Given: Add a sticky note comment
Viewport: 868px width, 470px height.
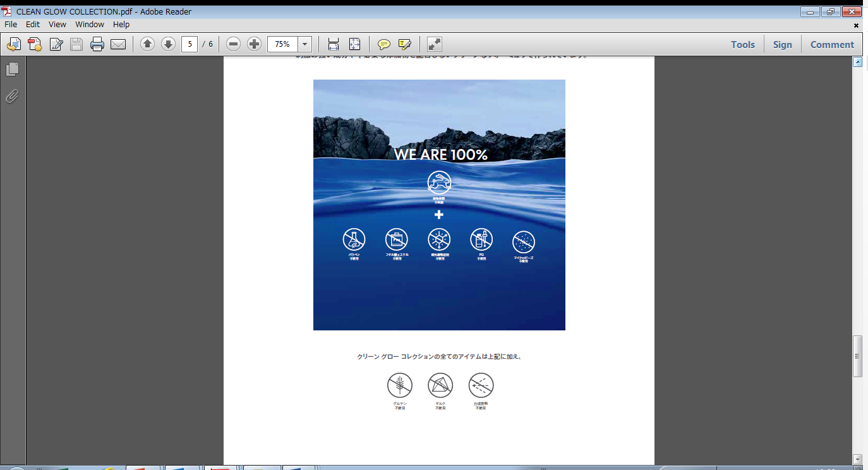Looking at the screenshot, I should tap(383, 44).
